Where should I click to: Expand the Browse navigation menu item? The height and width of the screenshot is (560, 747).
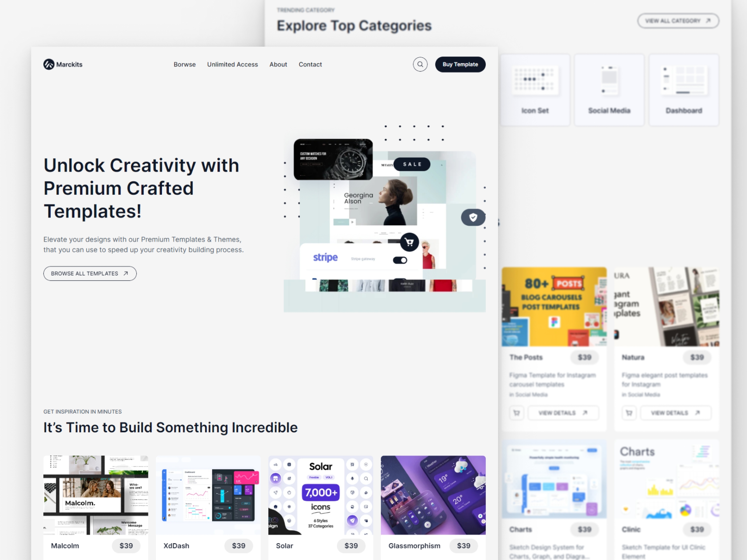click(184, 64)
